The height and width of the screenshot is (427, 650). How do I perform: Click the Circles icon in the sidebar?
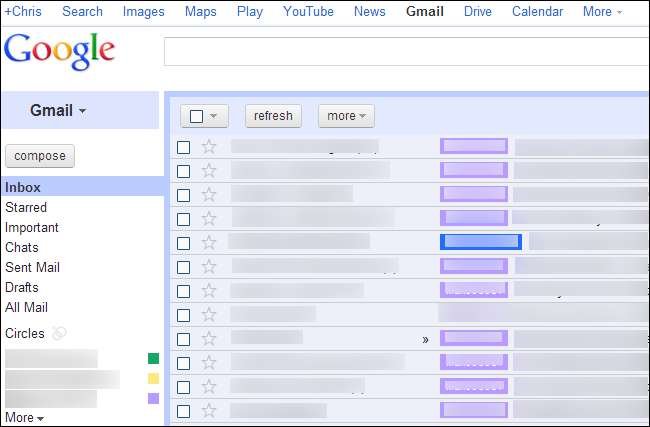click(x=59, y=334)
